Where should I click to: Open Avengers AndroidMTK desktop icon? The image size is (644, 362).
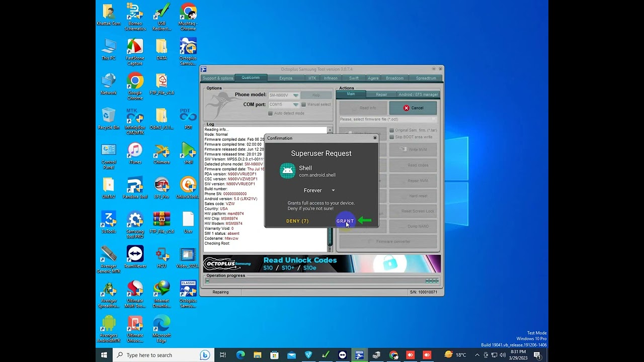[x=109, y=329]
